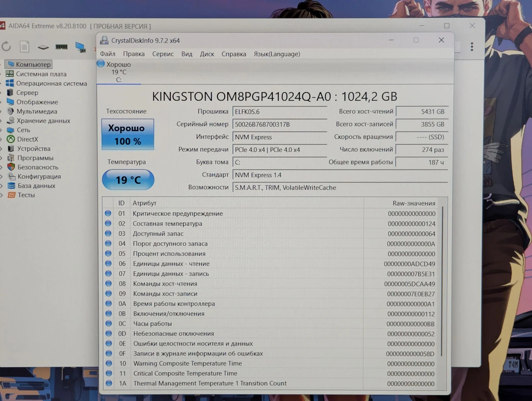Click the AIDA64 monitor diagnostics toolbar icon

[80, 47]
